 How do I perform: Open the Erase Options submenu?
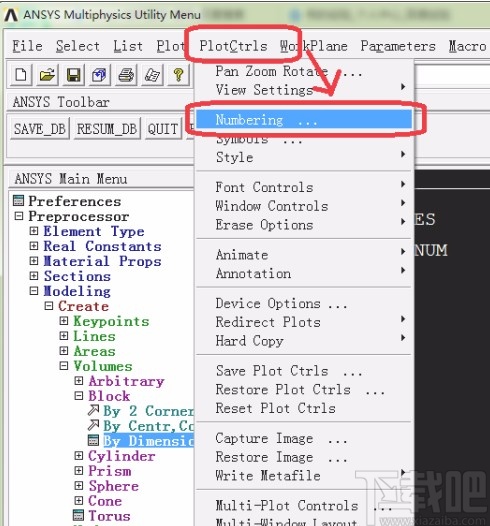[304, 224]
